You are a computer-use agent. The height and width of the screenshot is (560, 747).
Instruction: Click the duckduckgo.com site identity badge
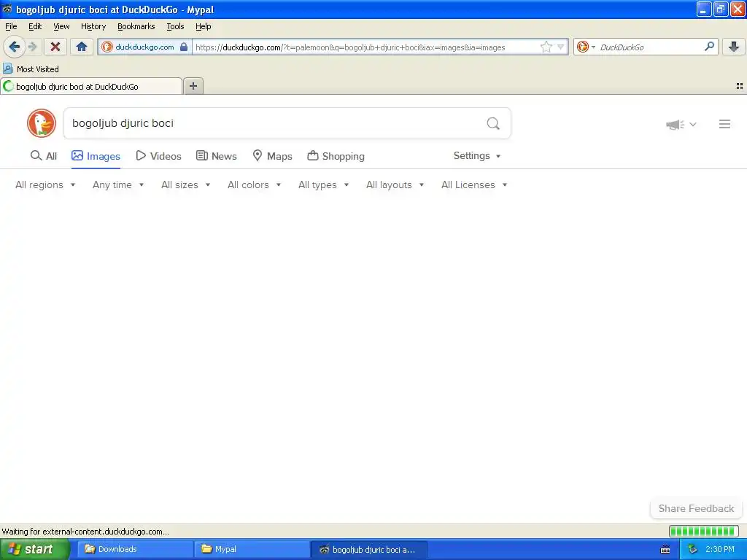[x=145, y=47]
